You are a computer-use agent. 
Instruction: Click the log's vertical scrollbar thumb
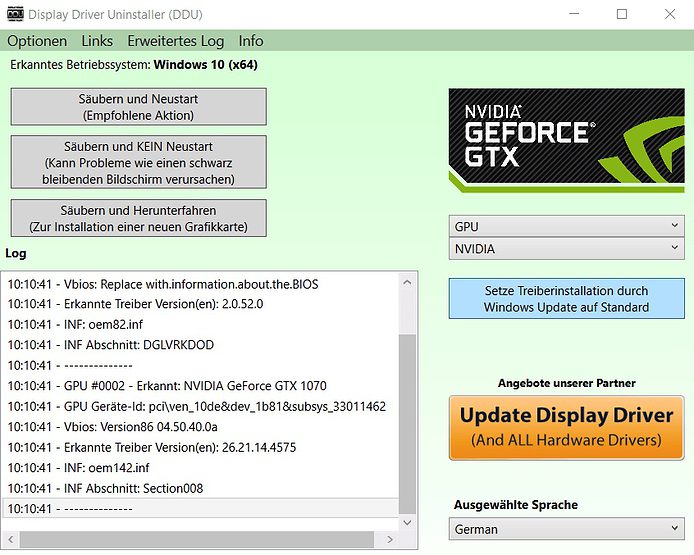(407, 420)
